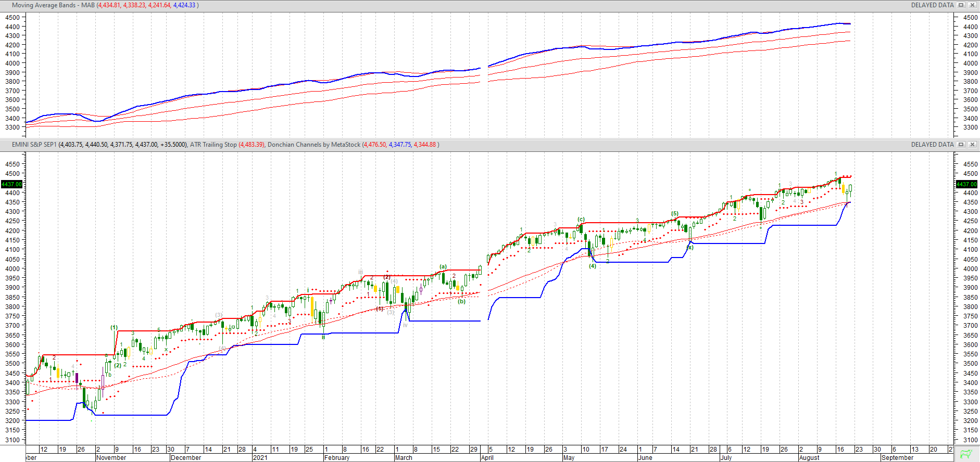Click DELAYED DATA in the top pane
This screenshot has height=462, width=980.
932,5
